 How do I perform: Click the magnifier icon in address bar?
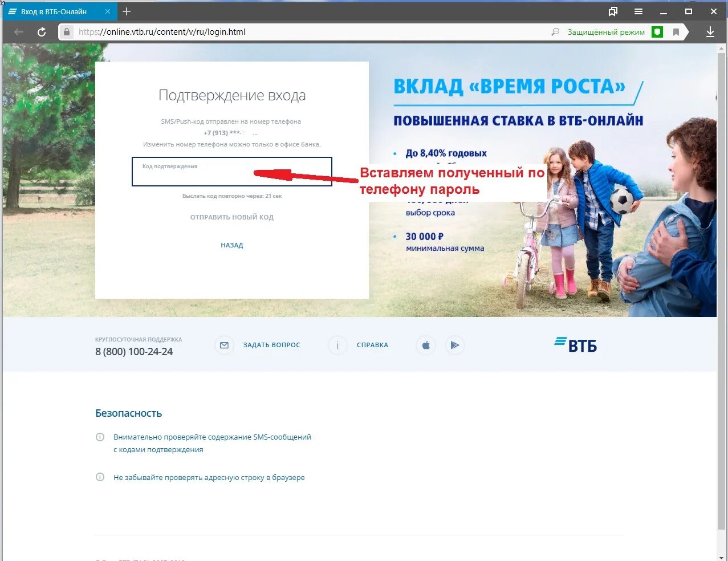(555, 32)
